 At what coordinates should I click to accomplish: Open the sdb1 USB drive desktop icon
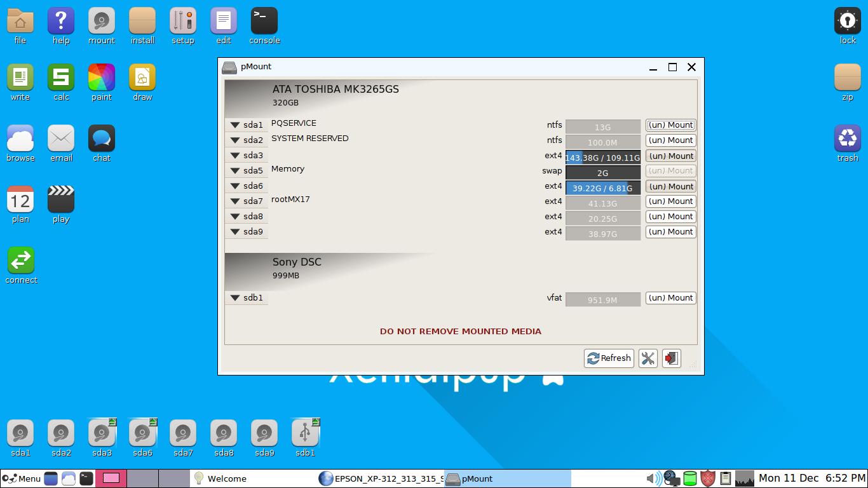(305, 438)
